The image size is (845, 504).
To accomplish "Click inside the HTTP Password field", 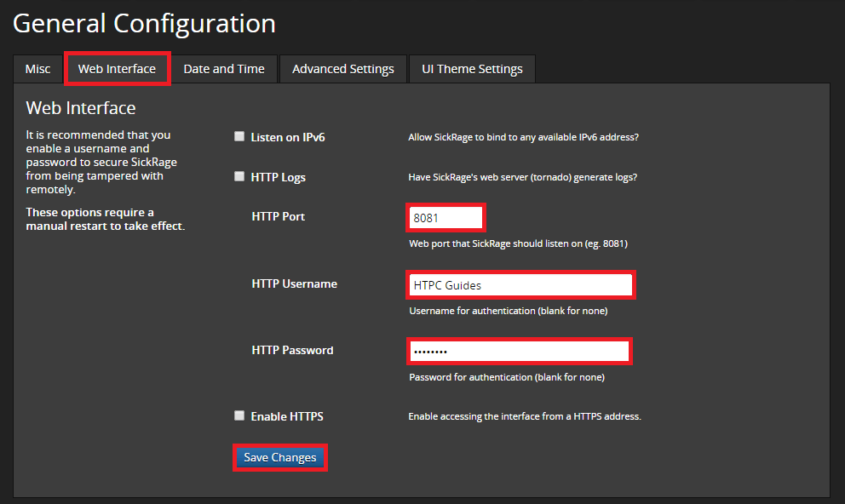I will tap(519, 352).
